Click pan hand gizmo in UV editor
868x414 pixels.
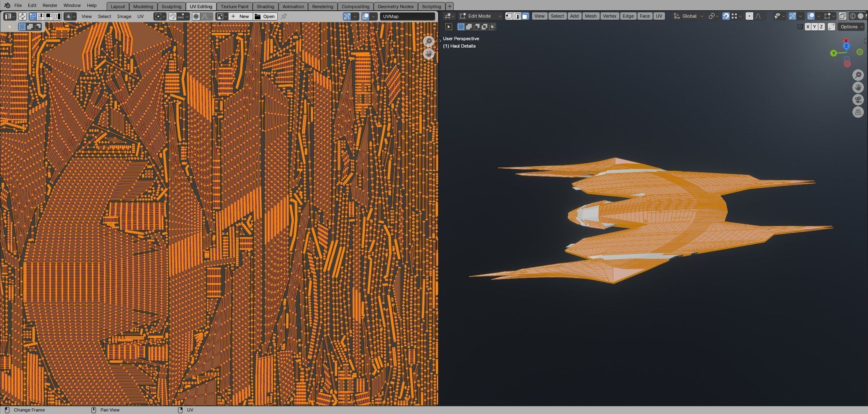429,54
